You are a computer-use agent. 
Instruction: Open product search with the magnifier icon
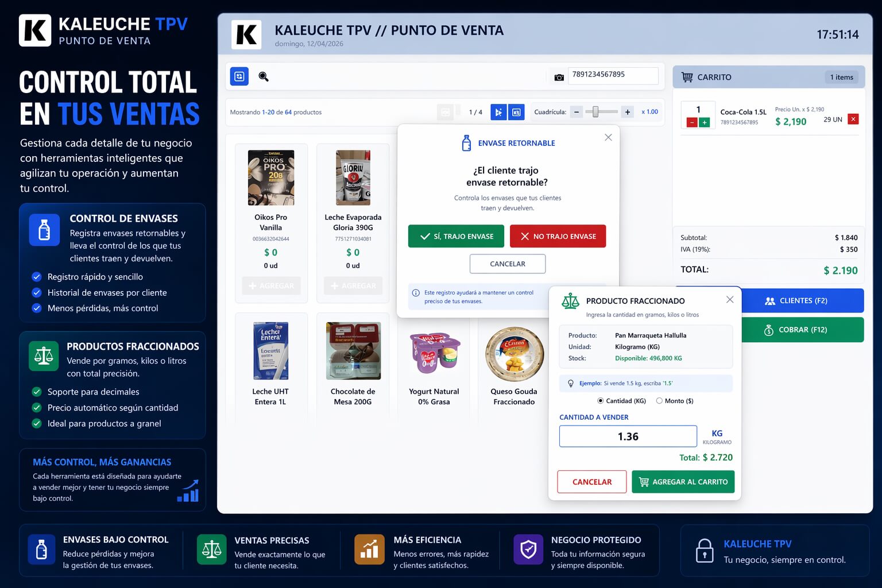pos(264,76)
